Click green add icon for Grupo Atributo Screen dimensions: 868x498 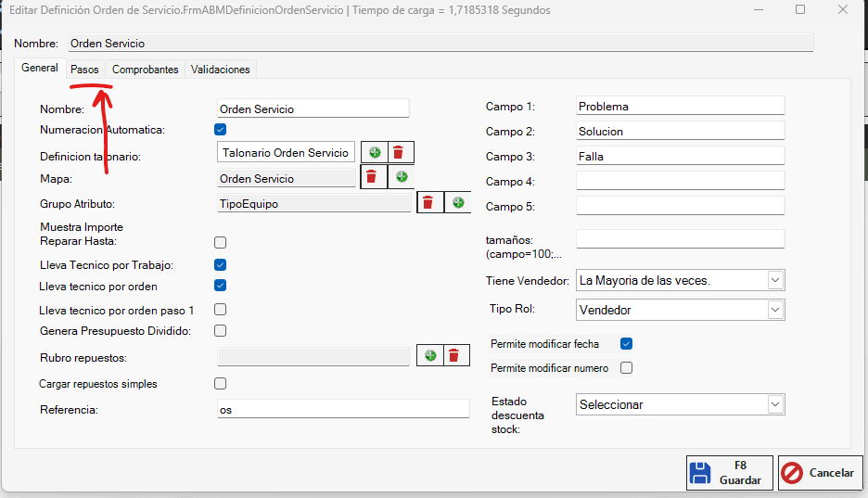tap(457, 202)
